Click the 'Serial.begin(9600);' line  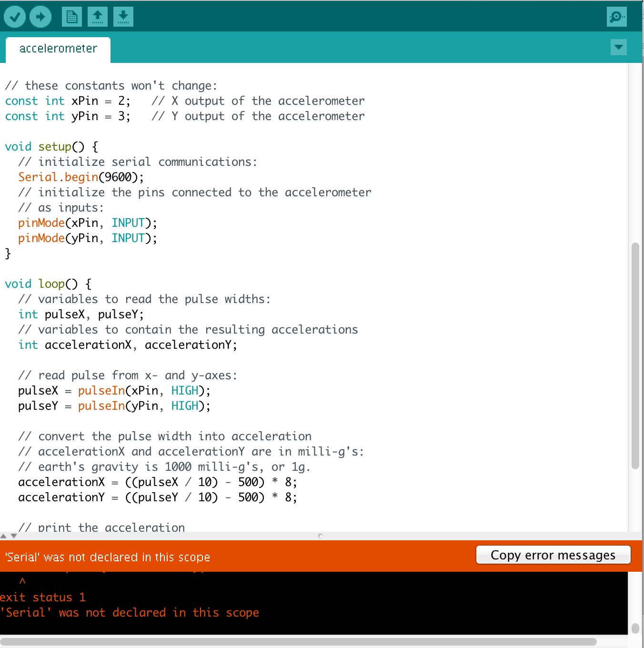[x=81, y=177]
